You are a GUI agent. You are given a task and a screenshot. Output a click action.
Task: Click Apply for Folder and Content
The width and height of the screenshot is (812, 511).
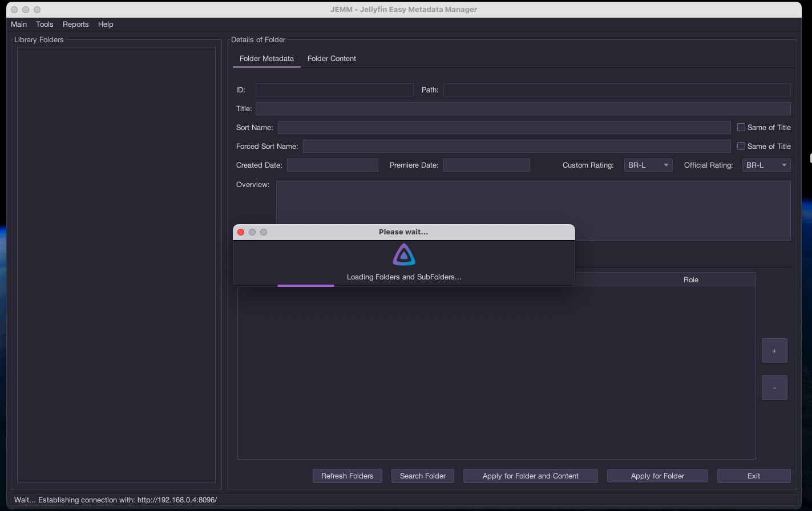point(530,476)
